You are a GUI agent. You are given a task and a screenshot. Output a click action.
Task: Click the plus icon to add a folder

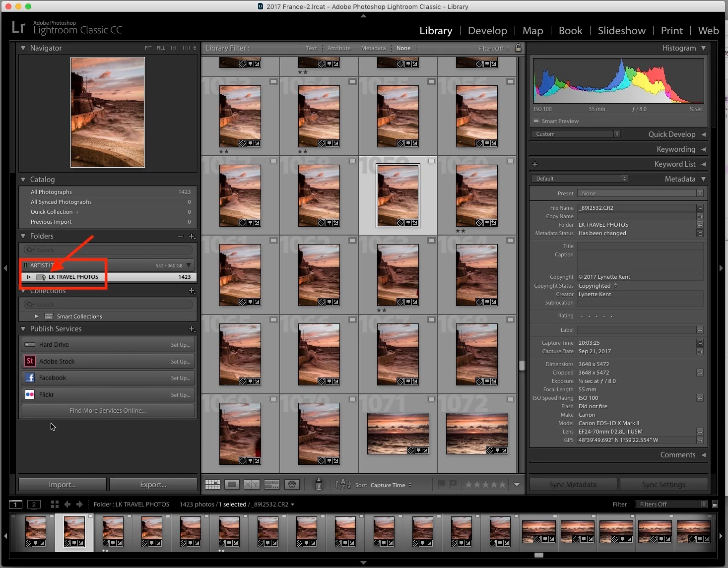pos(192,237)
